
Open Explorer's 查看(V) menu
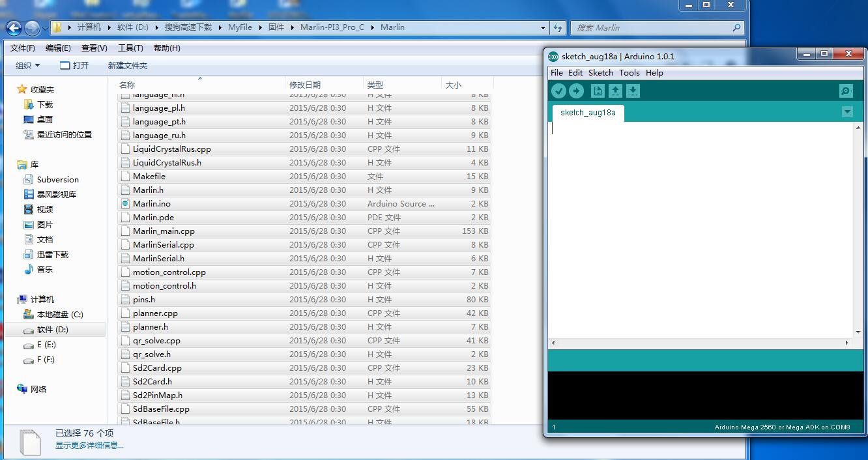pyautogui.click(x=94, y=48)
